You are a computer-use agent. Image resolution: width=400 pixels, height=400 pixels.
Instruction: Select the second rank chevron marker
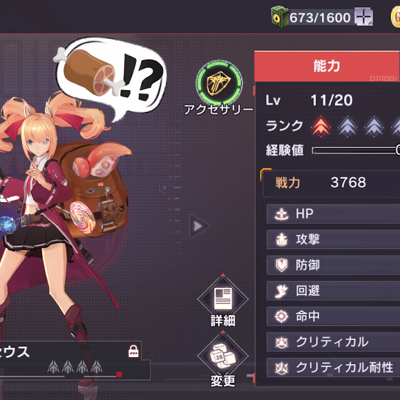click(347, 126)
